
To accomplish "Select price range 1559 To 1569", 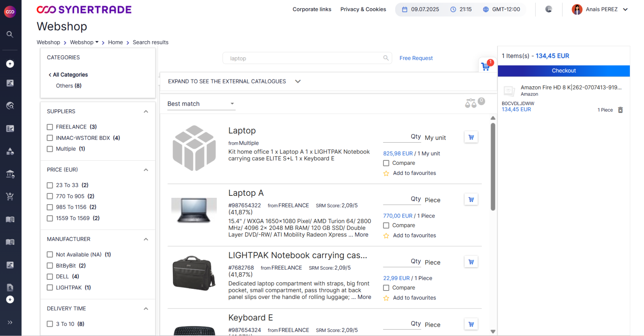I will pyautogui.click(x=50, y=218).
